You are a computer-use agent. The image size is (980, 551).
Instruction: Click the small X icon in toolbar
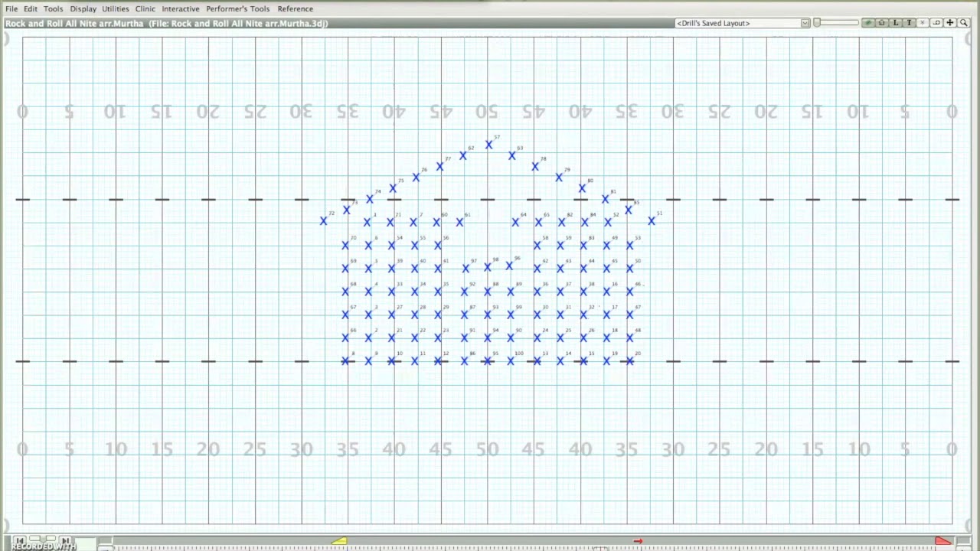pos(923,23)
